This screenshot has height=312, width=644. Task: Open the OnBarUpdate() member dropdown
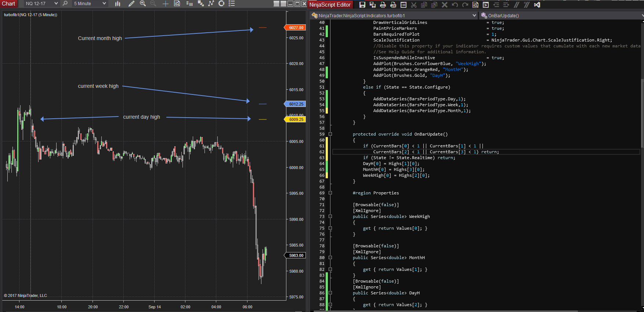pyautogui.click(x=562, y=15)
